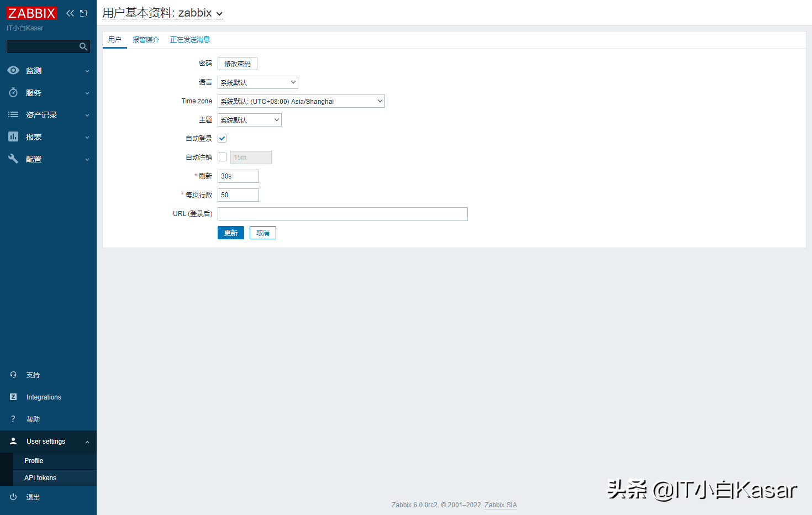812x515 pixels.
Task: Switch to the 报警媒介 tab
Action: (146, 40)
